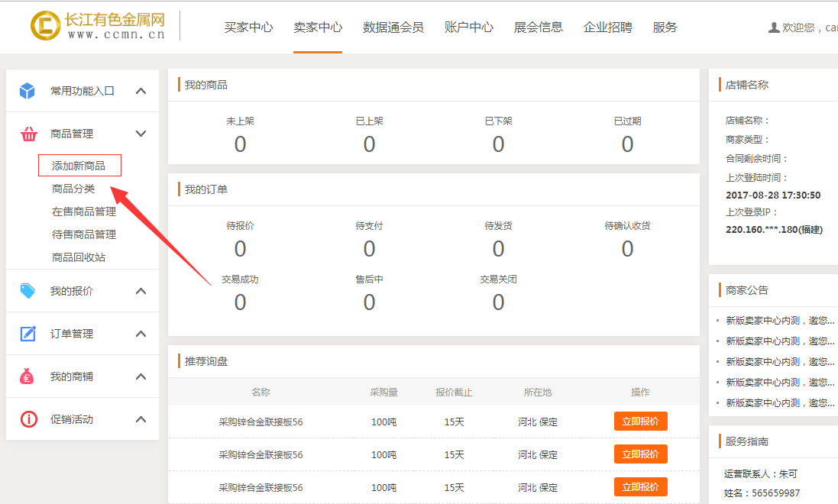The height and width of the screenshot is (504, 838).
Task: Click the blue tag icon for 我的报价
Action: tap(28, 291)
